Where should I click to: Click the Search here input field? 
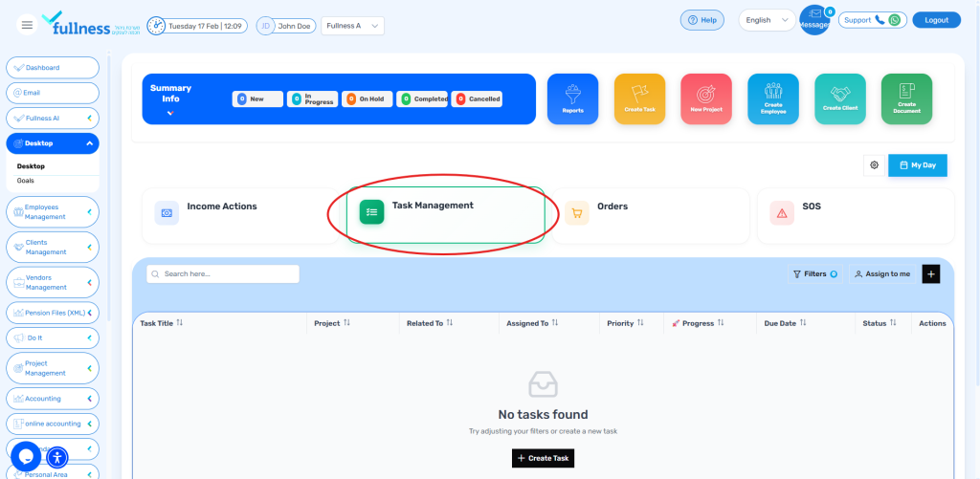[223, 273]
